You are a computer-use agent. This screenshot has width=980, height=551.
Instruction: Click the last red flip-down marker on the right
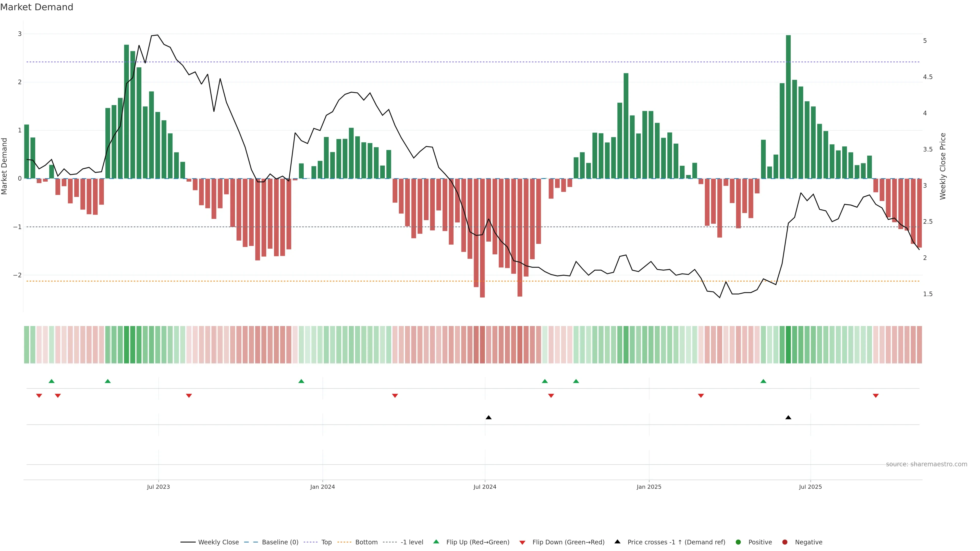coord(876,396)
